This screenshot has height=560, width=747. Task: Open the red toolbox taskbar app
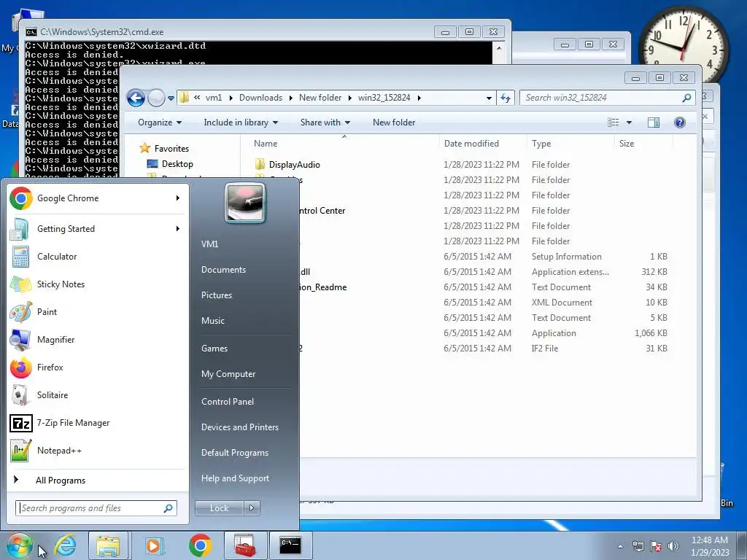(x=245, y=545)
